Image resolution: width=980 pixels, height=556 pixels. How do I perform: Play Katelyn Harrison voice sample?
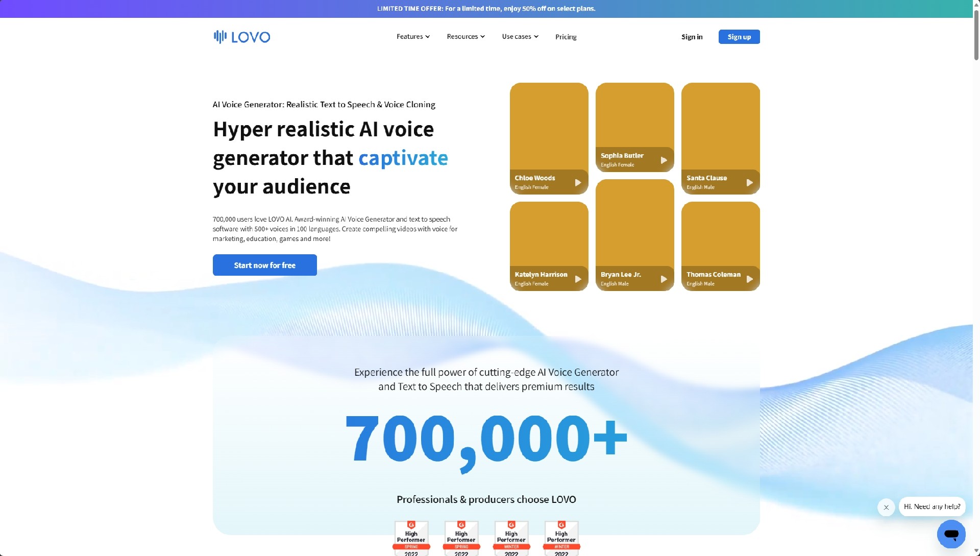[x=578, y=279]
